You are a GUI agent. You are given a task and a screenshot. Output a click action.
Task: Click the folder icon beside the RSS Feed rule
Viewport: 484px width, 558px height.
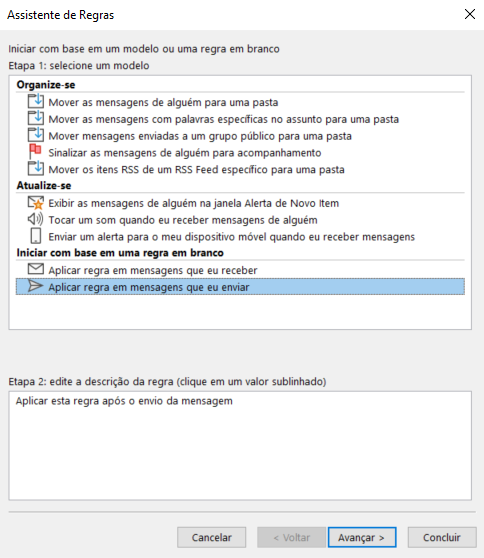(x=36, y=169)
